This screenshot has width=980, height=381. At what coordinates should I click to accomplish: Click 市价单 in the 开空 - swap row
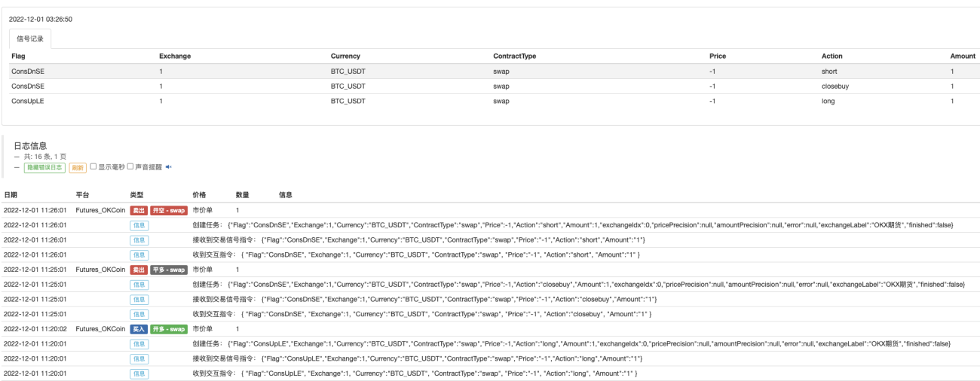(203, 210)
